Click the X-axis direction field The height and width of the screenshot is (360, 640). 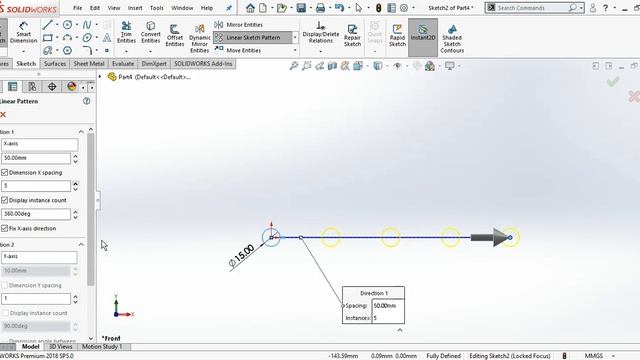tap(39, 144)
